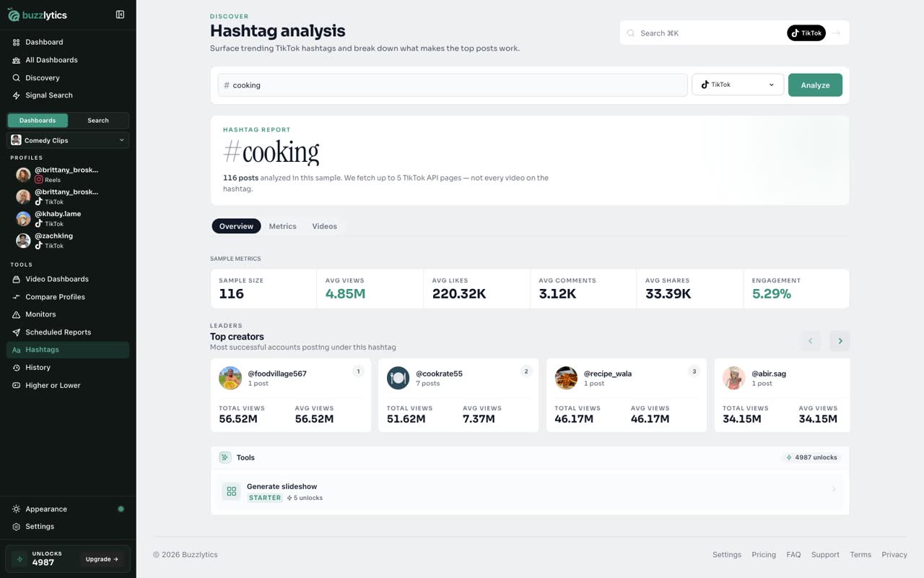Expand the Comedy Clips dashboard selector
924x578 pixels.
(x=68, y=140)
